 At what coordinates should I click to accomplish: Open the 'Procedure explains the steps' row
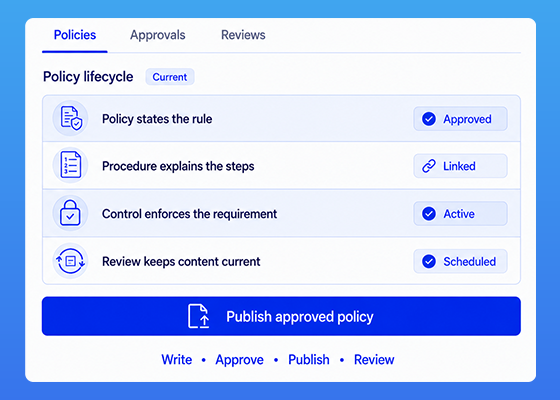[x=281, y=166]
